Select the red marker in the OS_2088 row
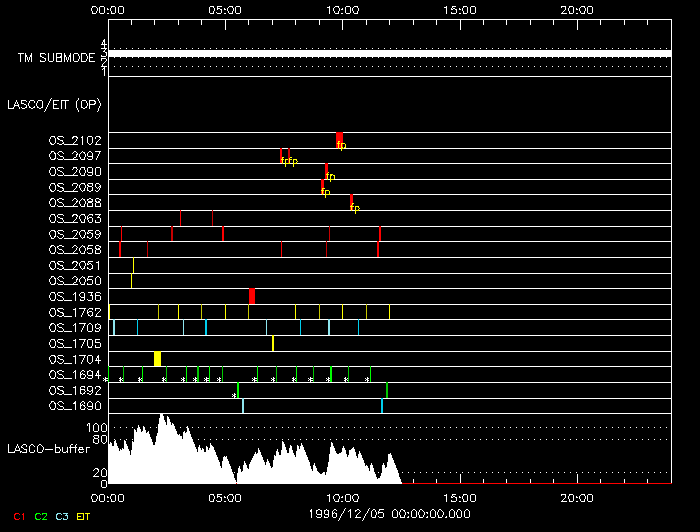 point(351,201)
